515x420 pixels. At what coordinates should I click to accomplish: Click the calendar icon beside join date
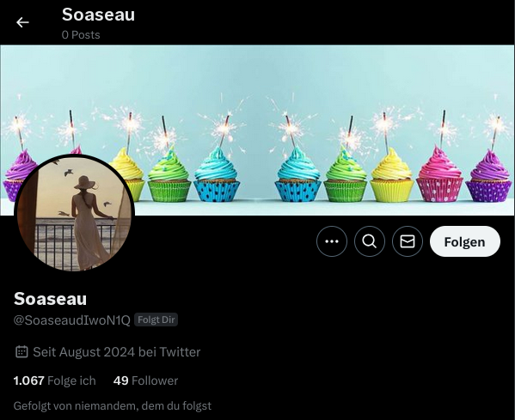coord(21,352)
